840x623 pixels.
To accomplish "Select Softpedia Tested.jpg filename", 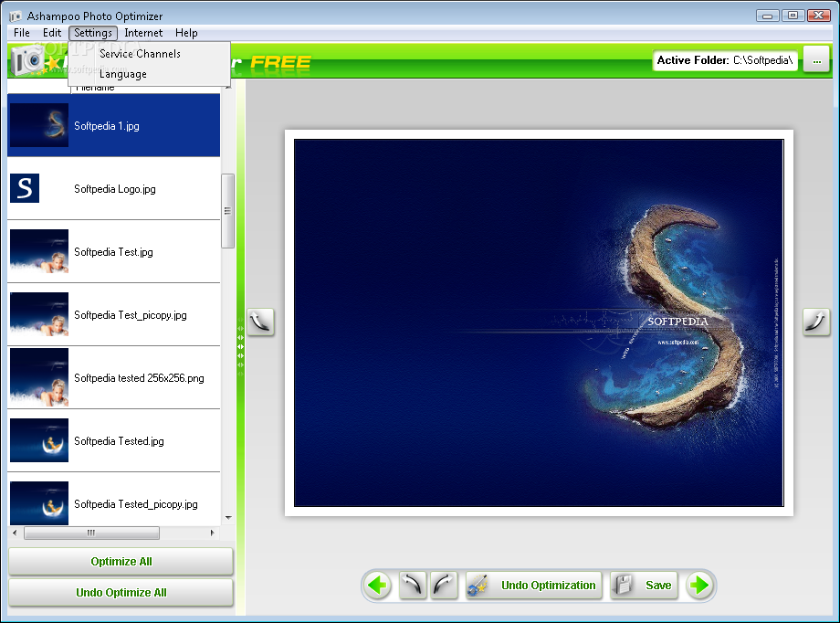I will (119, 441).
